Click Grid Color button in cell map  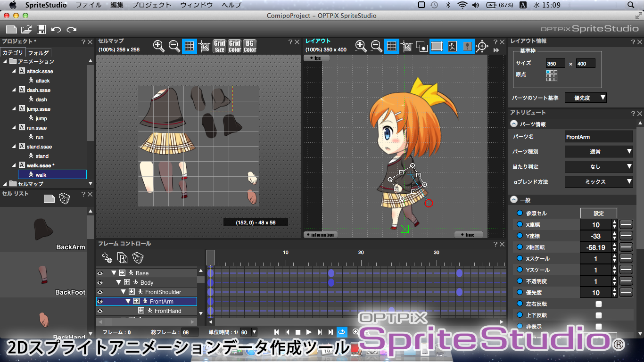235,46
